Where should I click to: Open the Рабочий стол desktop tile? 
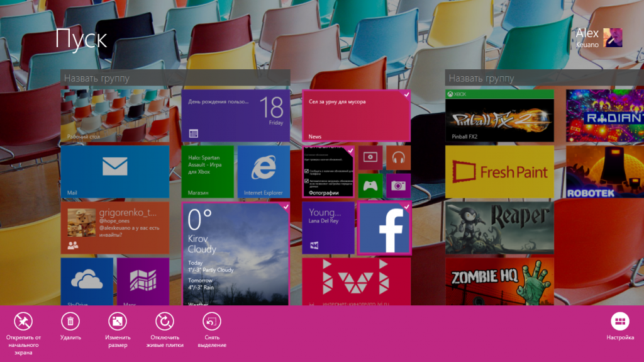pos(115,116)
